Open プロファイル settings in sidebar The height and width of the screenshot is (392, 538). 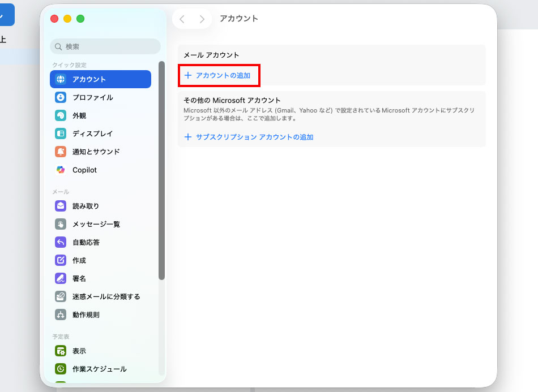click(x=101, y=97)
